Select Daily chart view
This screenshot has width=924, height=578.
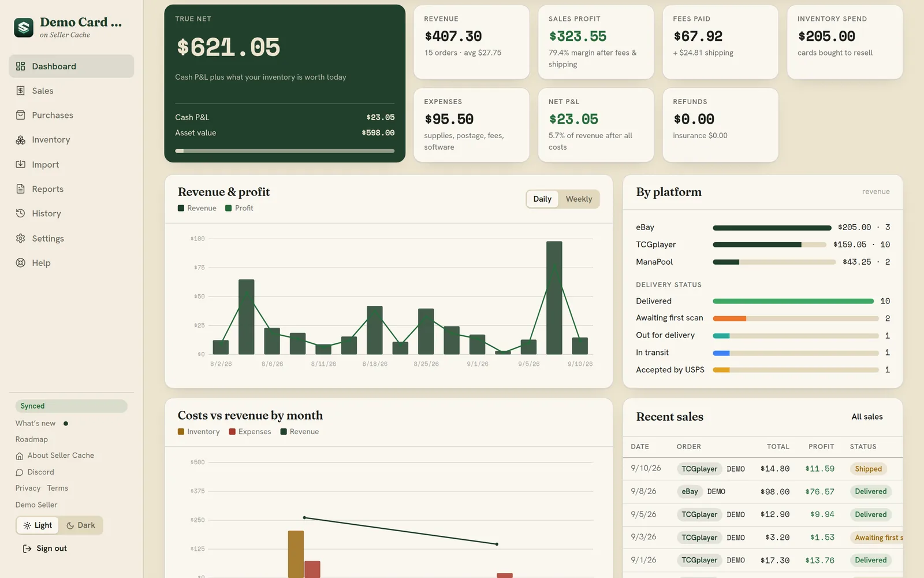point(542,199)
